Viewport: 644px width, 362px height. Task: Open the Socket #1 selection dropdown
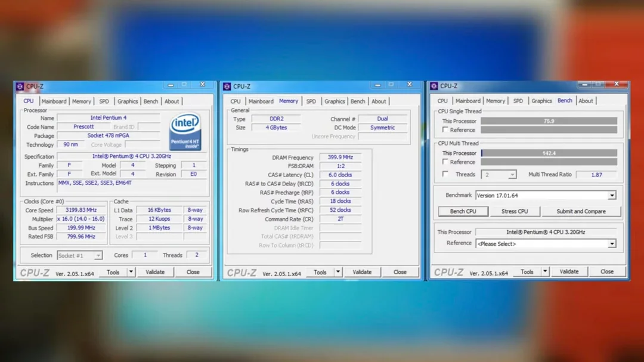79,256
